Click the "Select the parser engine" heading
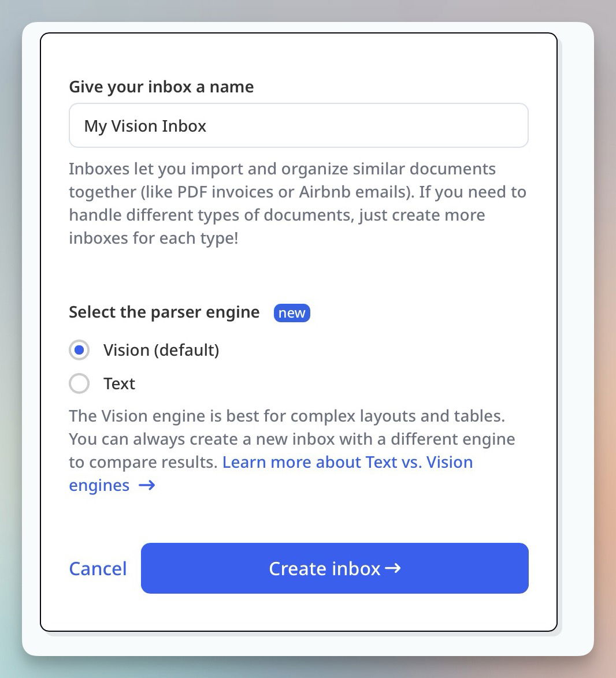Viewport: 616px width, 678px height. coord(164,312)
